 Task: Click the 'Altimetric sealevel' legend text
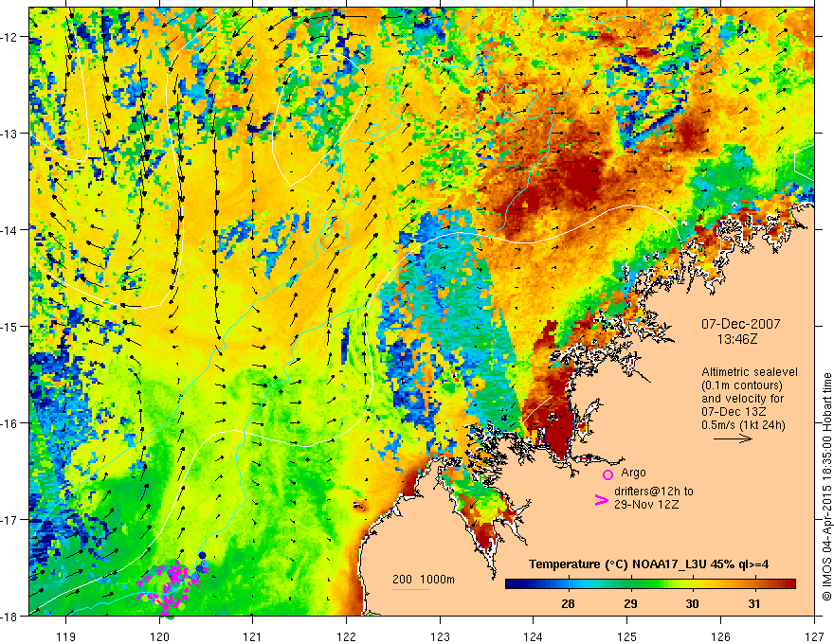point(750,372)
